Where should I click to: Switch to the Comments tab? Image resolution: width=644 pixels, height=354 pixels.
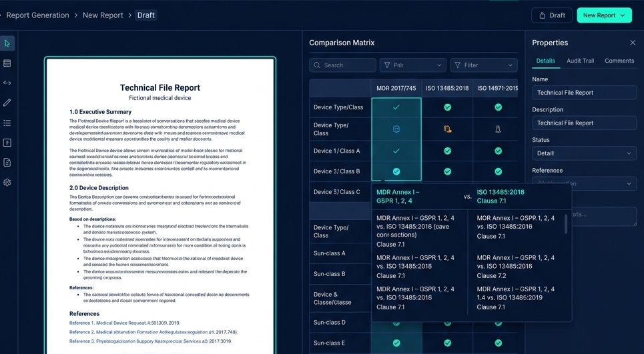[619, 61]
